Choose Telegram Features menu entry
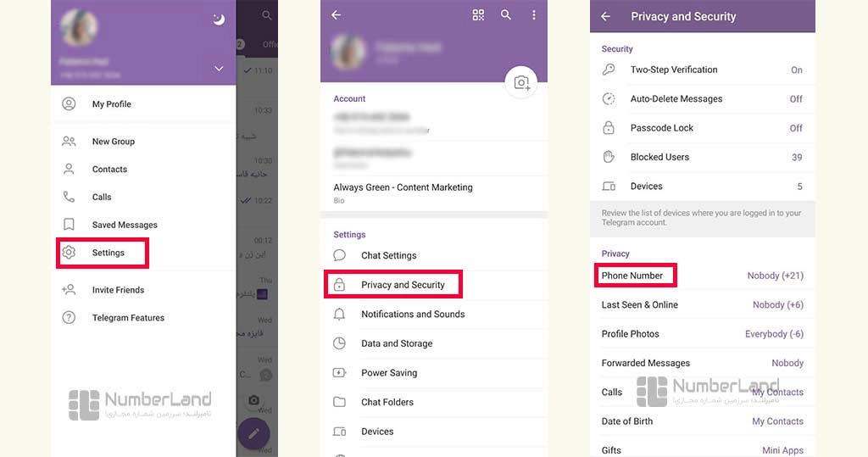 tap(128, 317)
